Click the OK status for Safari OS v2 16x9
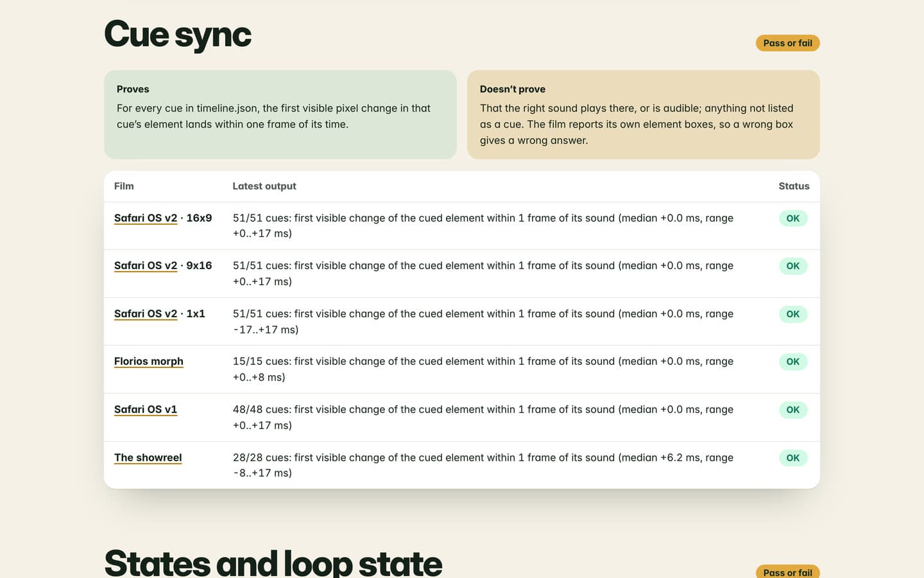 coord(793,218)
